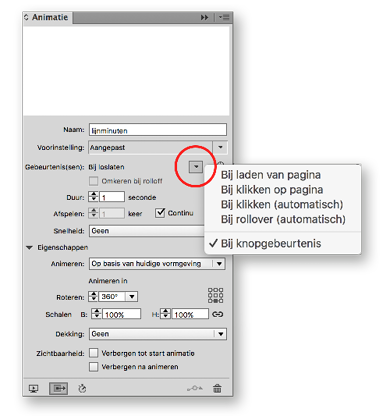383x419 pixels.
Task: Uncheck the Continu checkbox
Action: (x=160, y=213)
